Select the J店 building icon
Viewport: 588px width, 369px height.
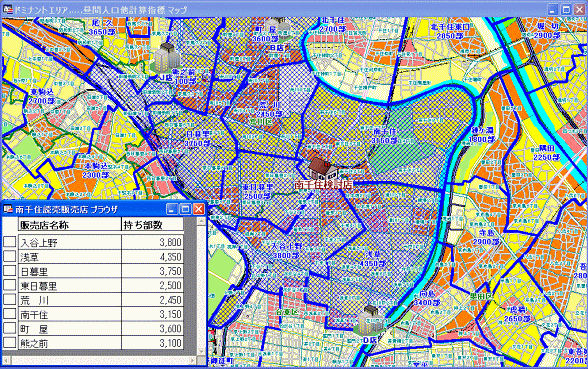(165, 57)
